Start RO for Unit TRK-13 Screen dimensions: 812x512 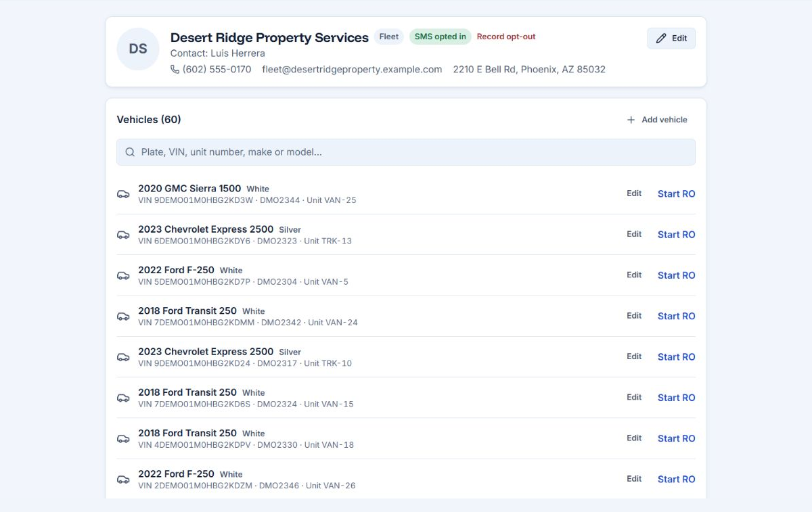click(677, 235)
